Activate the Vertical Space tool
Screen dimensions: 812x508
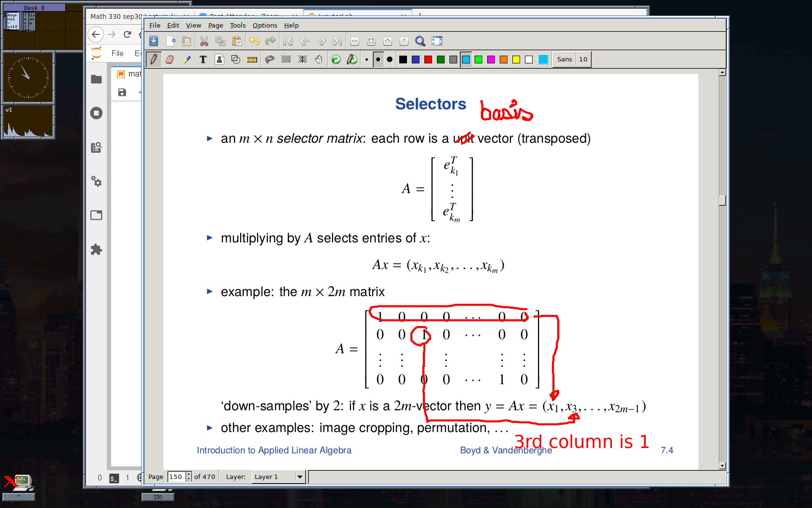click(302, 59)
